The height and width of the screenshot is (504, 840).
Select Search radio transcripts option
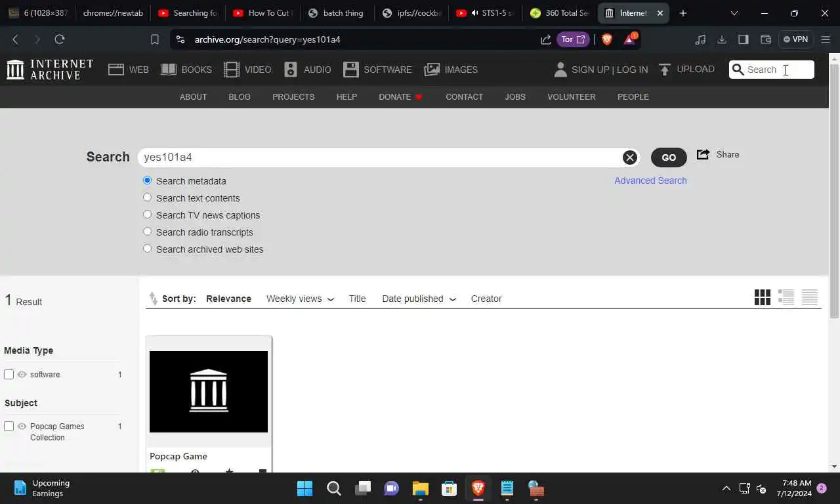(x=147, y=232)
